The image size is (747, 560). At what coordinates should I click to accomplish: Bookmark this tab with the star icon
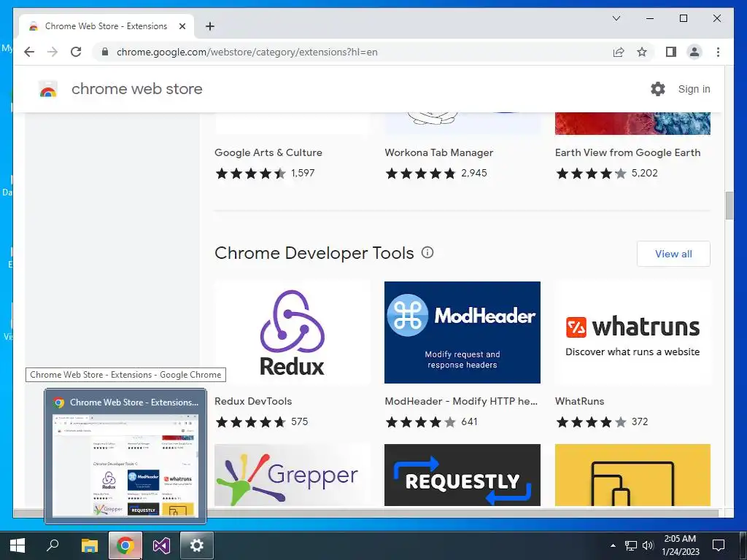642,52
